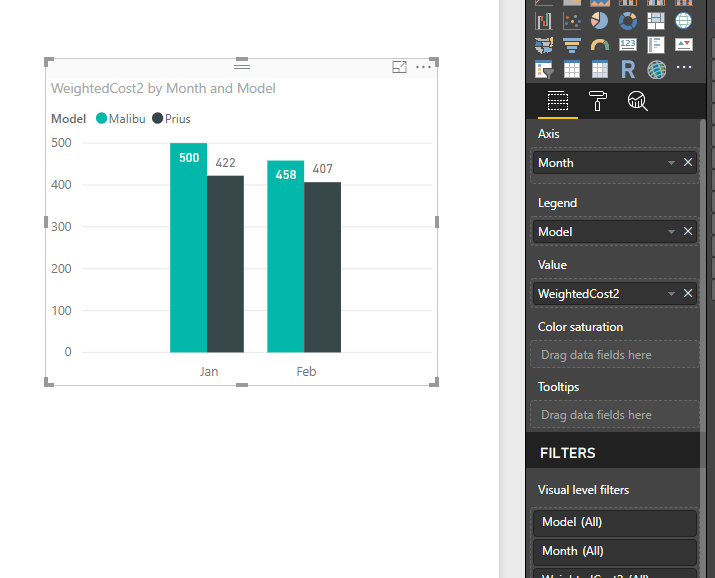
Task: Grab the chart header drag handle
Action: coord(242,66)
